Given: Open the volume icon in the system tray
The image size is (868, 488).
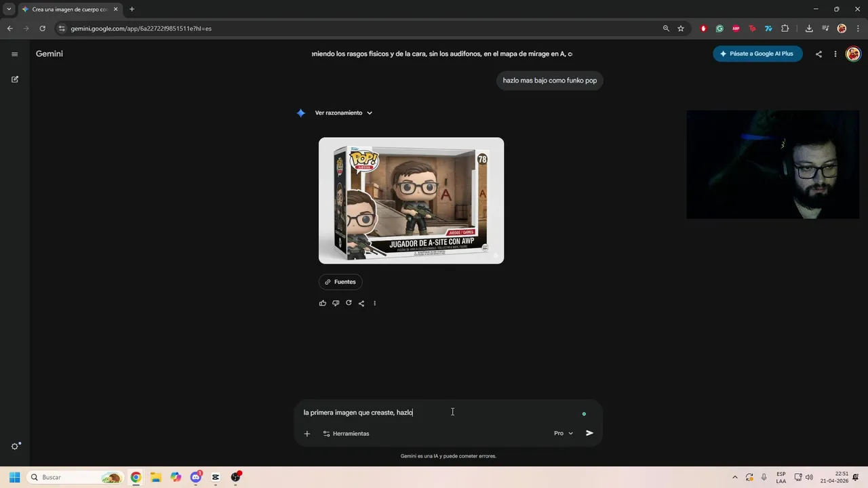Looking at the screenshot, I should point(809,477).
